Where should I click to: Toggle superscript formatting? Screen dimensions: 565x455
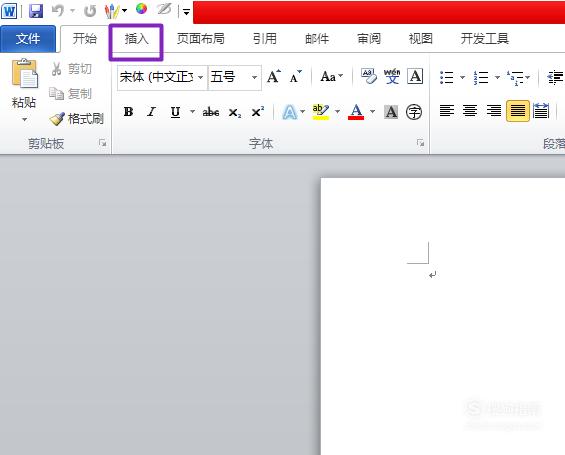258,112
